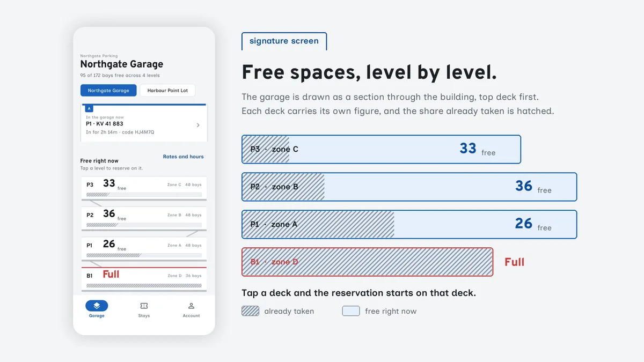
Task: Select the P2 zone B deck bar
Action: 409,187
